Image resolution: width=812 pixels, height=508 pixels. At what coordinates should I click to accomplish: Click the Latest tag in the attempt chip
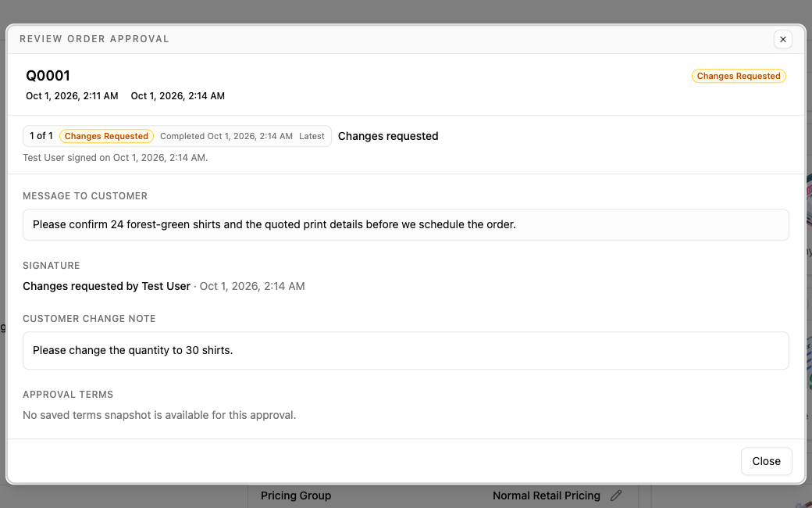click(312, 136)
